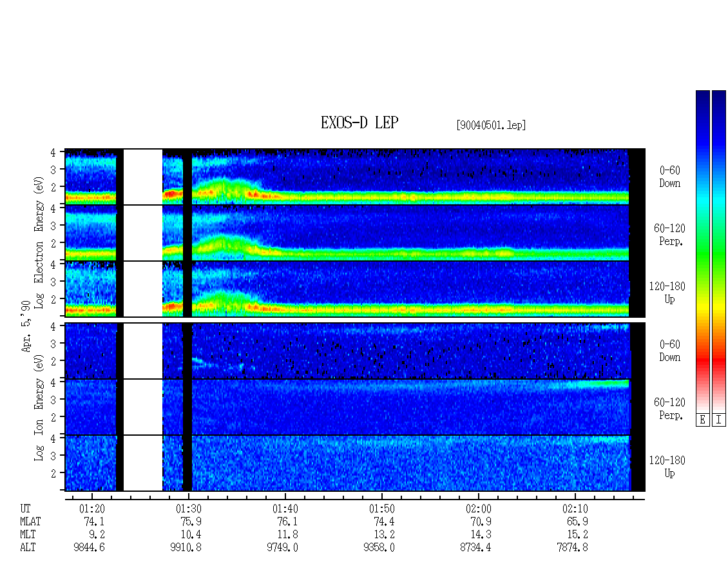Click the MLAT value 70.9

[x=481, y=521]
